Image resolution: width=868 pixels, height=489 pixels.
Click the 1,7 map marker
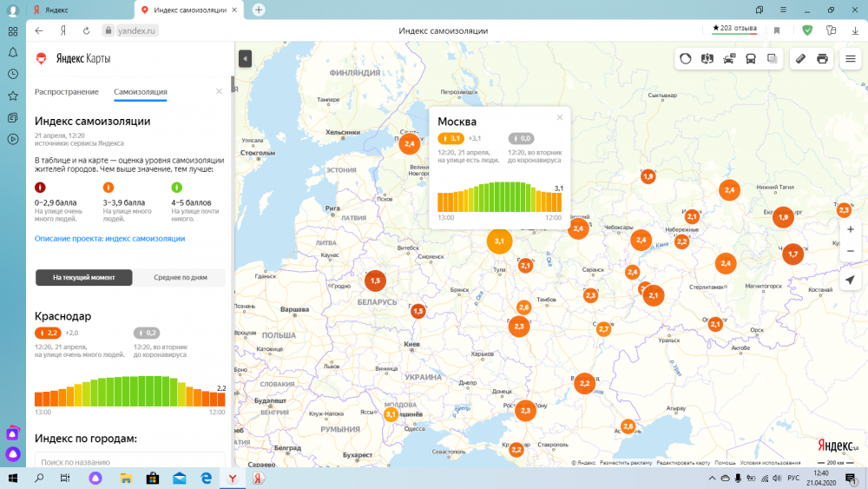pyautogui.click(x=792, y=254)
